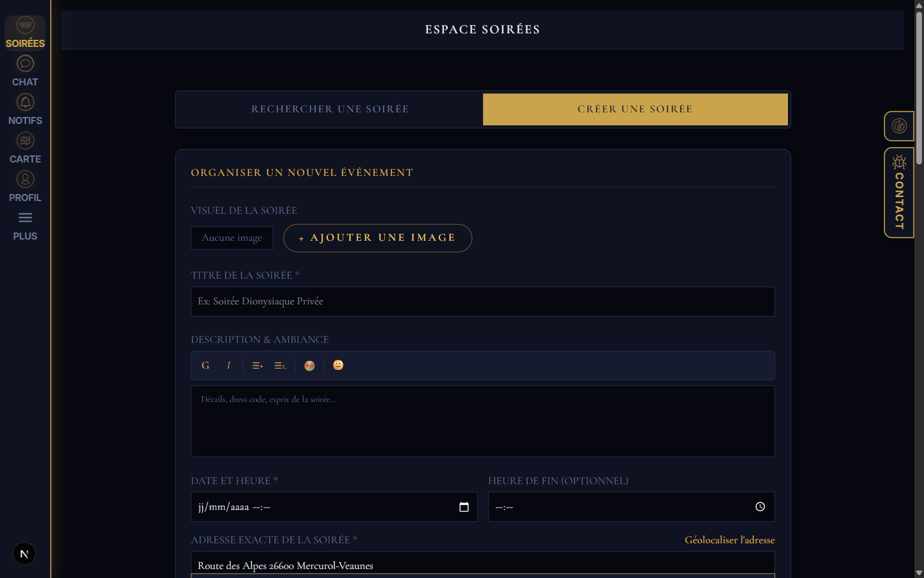924x578 pixels.
Task: Toggle italic (I) formatting in description toolbar
Action: click(x=228, y=365)
